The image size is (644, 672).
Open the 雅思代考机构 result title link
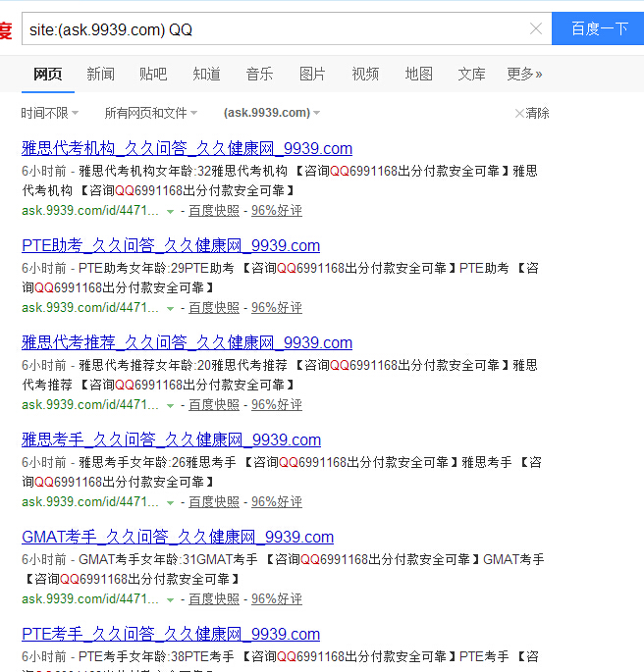tap(187, 148)
